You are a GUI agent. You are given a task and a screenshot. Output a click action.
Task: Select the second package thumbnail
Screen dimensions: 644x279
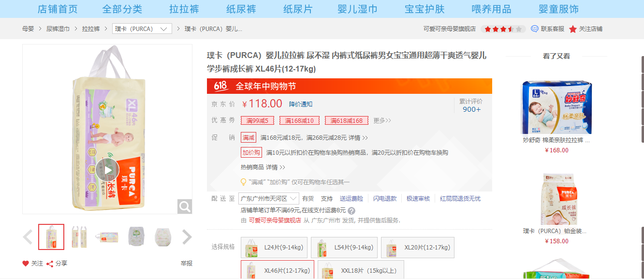coord(79,237)
